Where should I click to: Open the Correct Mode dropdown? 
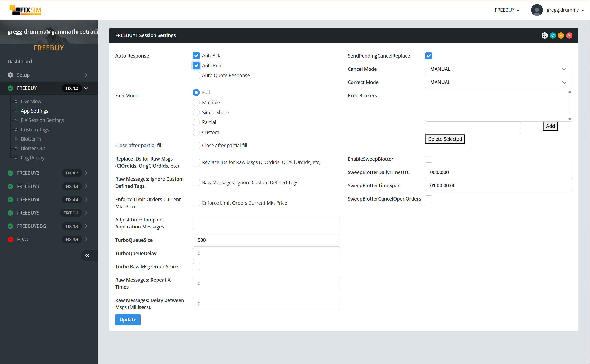[x=498, y=82]
